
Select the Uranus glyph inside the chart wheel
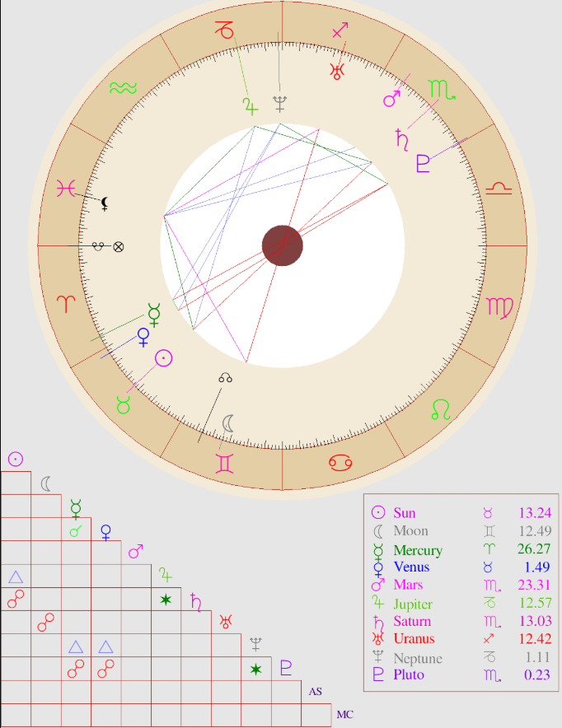[x=337, y=71]
